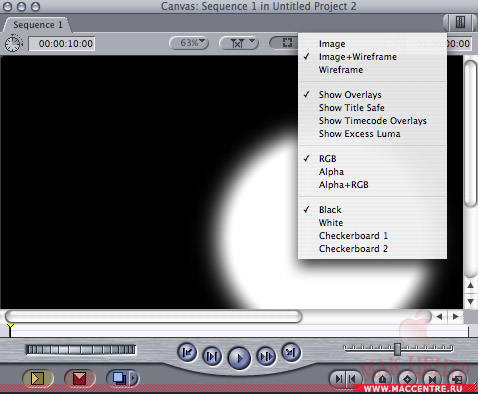Viewport: 478px width, 394px height.
Task: Select the Sequence 1 tab
Action: point(37,25)
